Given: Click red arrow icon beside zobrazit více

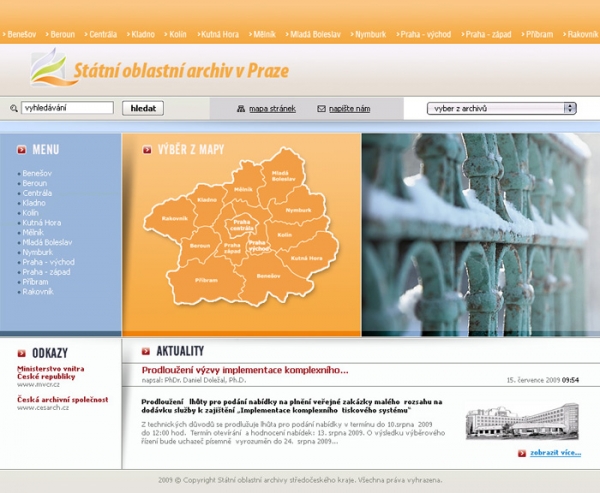Looking at the screenshot, I should [522, 453].
